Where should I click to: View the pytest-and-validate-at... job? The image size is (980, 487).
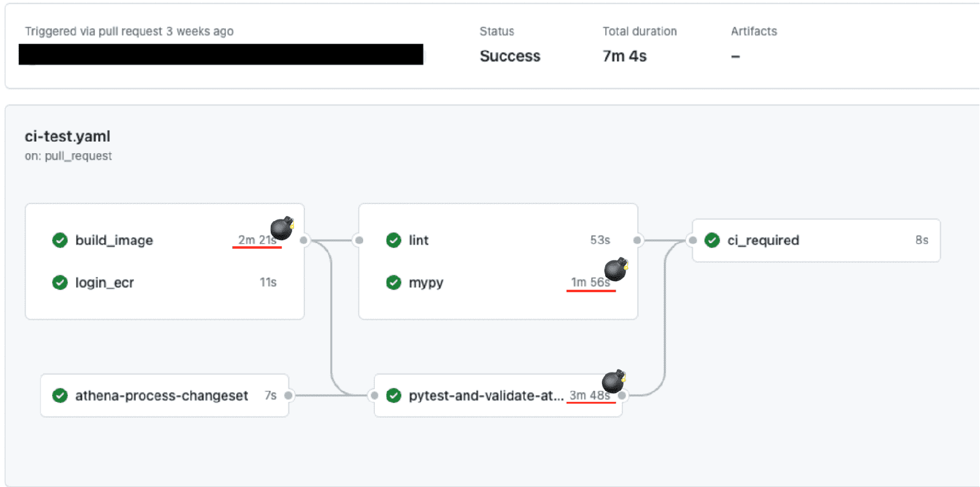[x=486, y=396]
